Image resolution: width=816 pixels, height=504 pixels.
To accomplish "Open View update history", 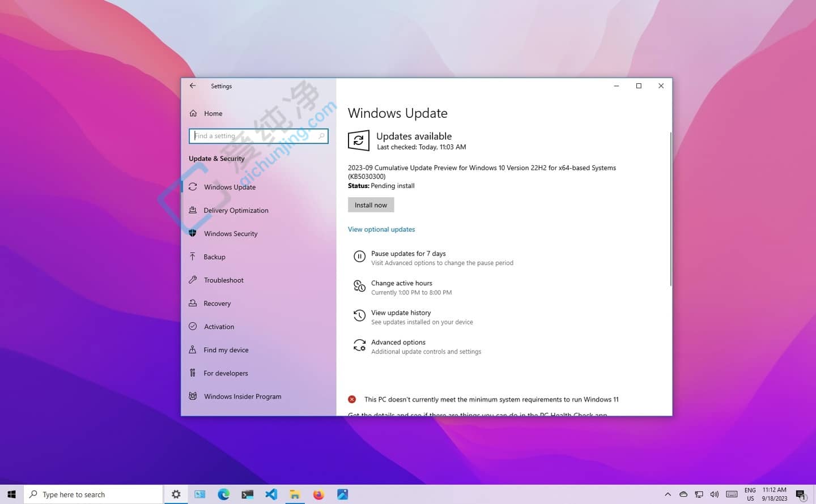I will 413,317.
